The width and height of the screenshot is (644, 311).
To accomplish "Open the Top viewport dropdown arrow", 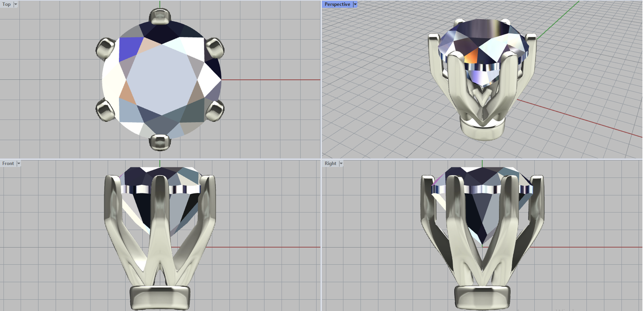I will [16, 4].
